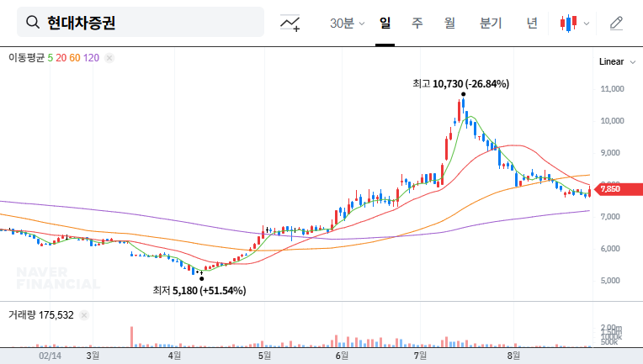
Task: Click the 8월 axis label
Action: pyautogui.click(x=513, y=356)
